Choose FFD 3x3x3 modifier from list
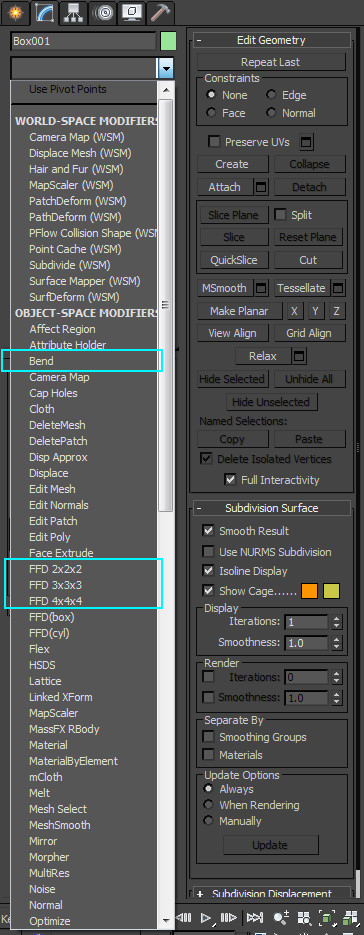364x935 pixels. [x=55, y=585]
